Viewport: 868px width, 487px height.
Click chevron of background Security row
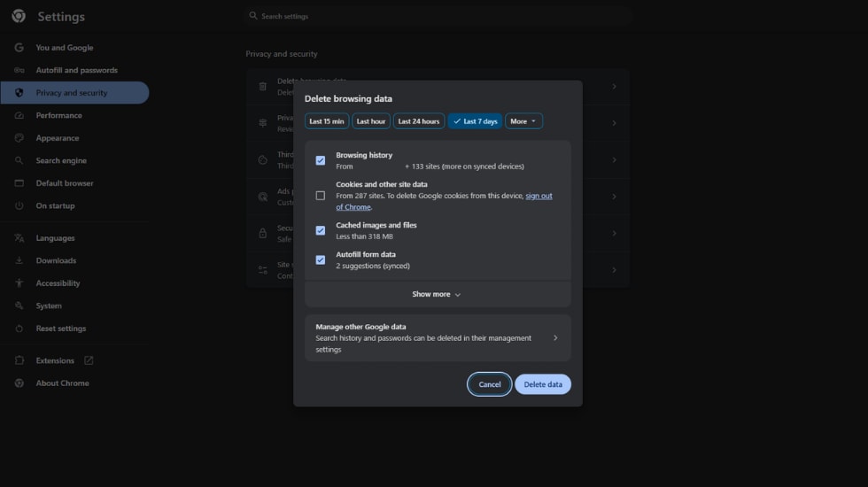(x=614, y=234)
